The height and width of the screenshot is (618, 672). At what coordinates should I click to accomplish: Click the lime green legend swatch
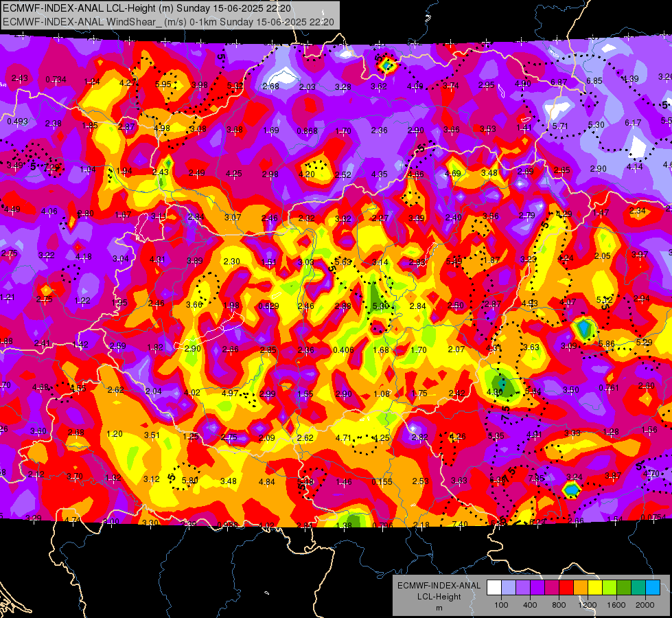(610, 588)
